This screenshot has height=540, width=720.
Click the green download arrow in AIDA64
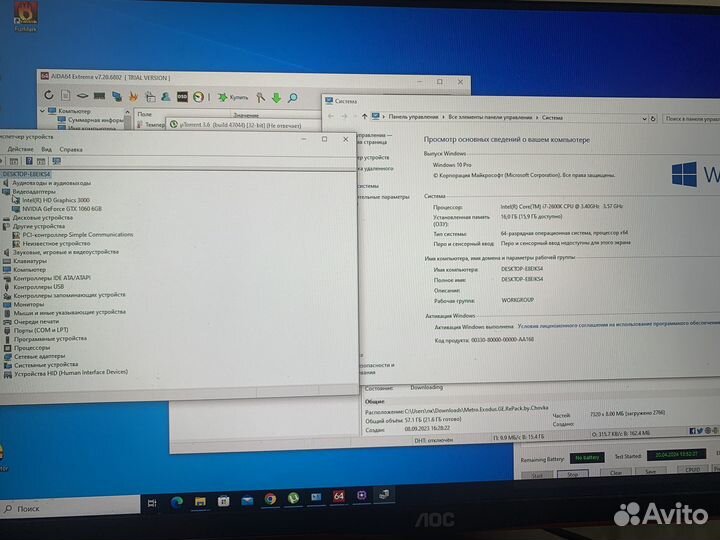276,98
